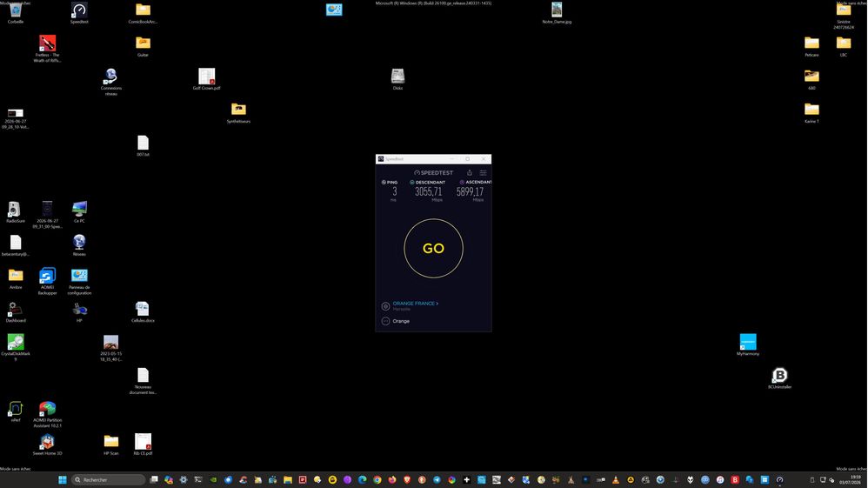
Task: Select the Dashboard shortcut
Action: tap(16, 312)
